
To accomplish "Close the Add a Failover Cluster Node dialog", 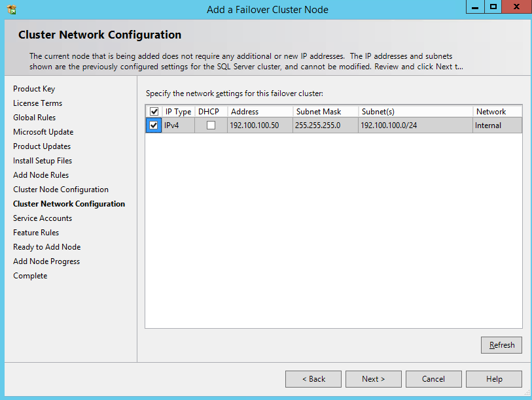I will (x=517, y=7).
